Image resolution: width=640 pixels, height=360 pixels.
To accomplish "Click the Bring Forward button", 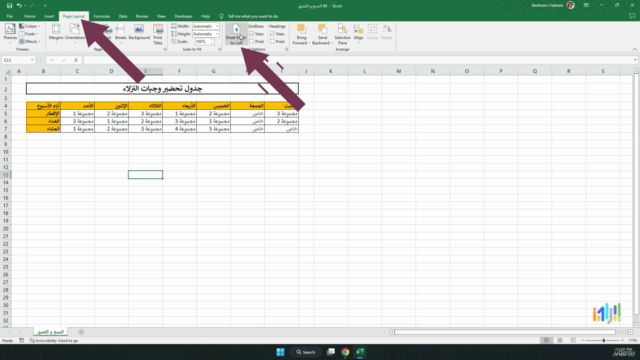I will (301, 34).
